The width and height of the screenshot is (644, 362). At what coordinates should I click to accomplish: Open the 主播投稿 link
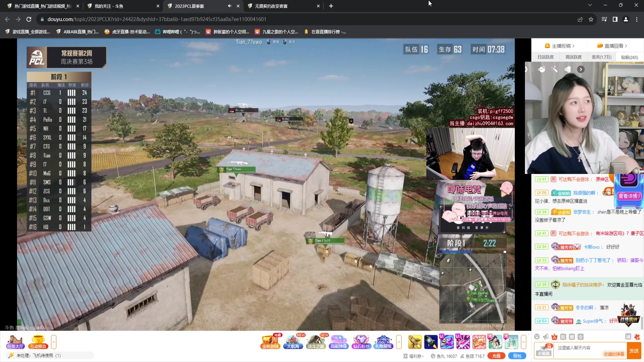[560, 46]
